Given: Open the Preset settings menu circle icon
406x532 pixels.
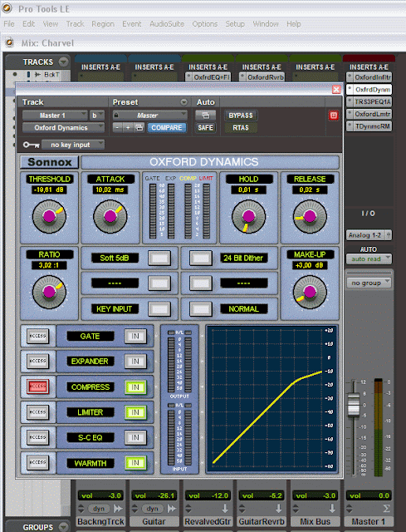Looking at the screenshot, I should click(183, 101).
